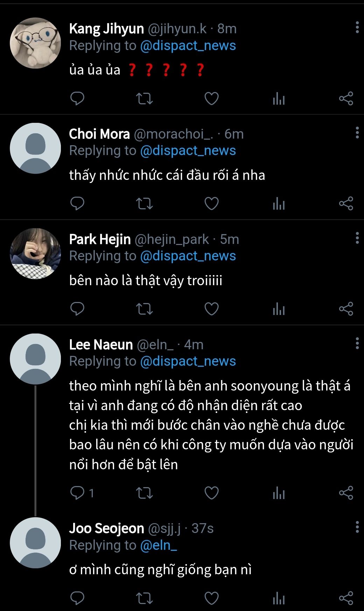
Task: View analytics for Lee Naeun's tweet
Action: point(279,493)
